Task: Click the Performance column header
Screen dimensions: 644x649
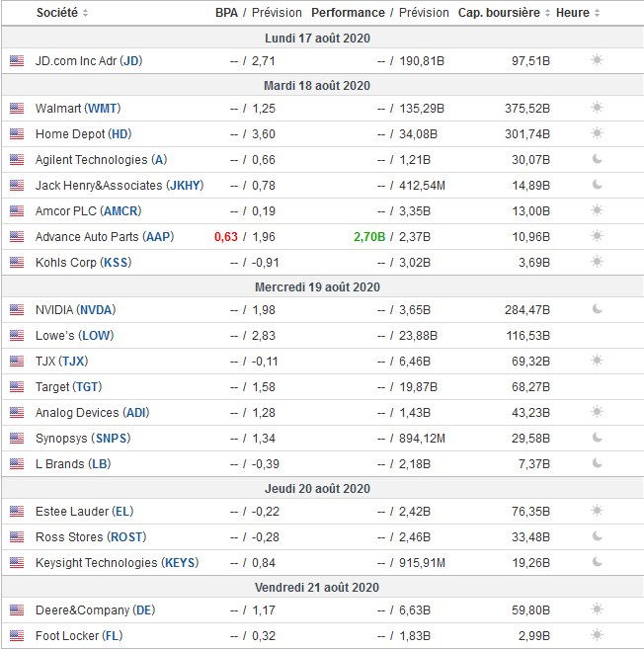Action: point(348,13)
